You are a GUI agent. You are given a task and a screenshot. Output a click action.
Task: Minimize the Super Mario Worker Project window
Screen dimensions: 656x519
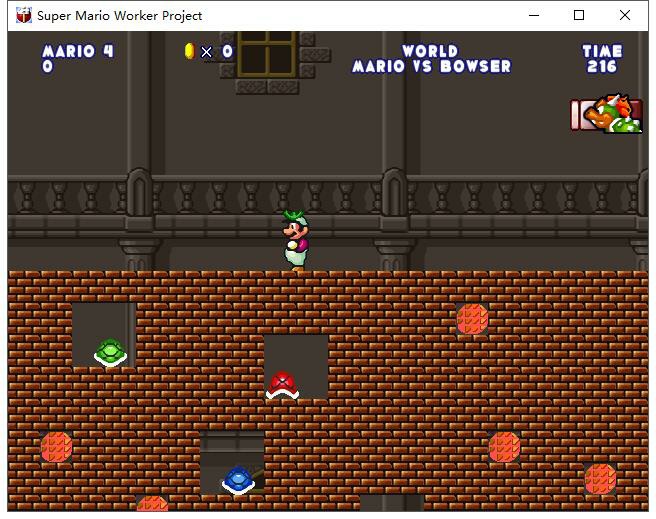534,15
